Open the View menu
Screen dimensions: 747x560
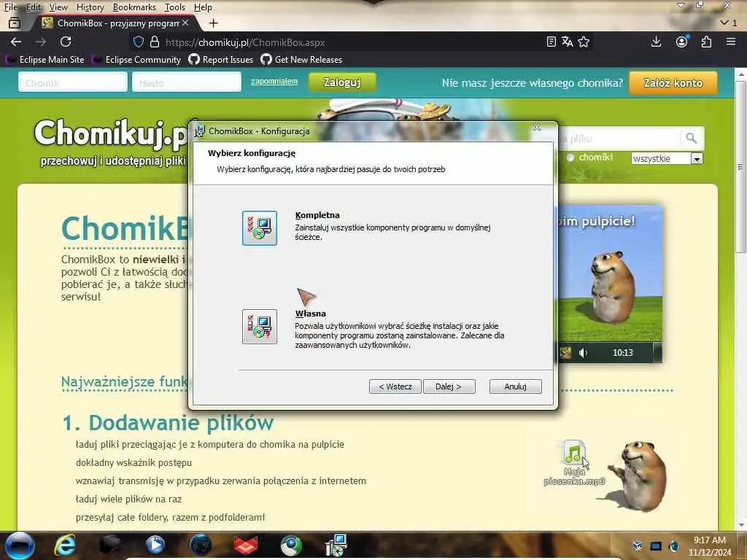click(58, 7)
